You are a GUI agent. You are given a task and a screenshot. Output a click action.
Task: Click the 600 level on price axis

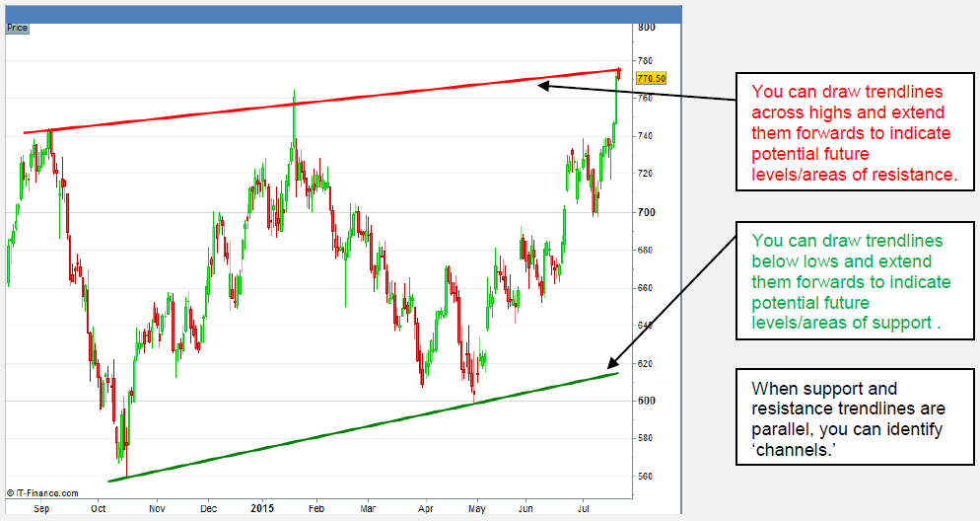tap(646, 401)
